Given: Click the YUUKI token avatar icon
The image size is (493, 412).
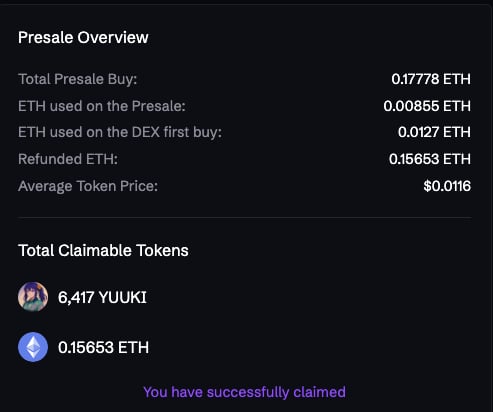Looking at the screenshot, I should [33, 297].
